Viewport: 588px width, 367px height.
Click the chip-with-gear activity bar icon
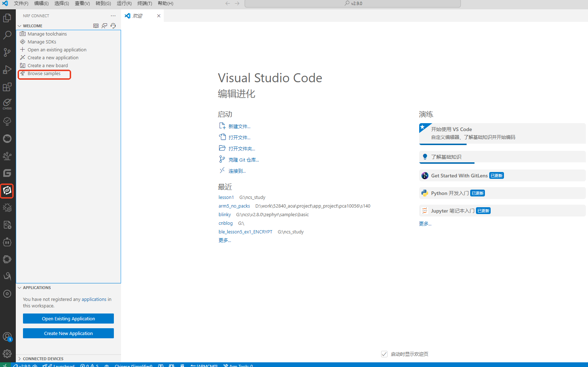[x=7, y=208]
